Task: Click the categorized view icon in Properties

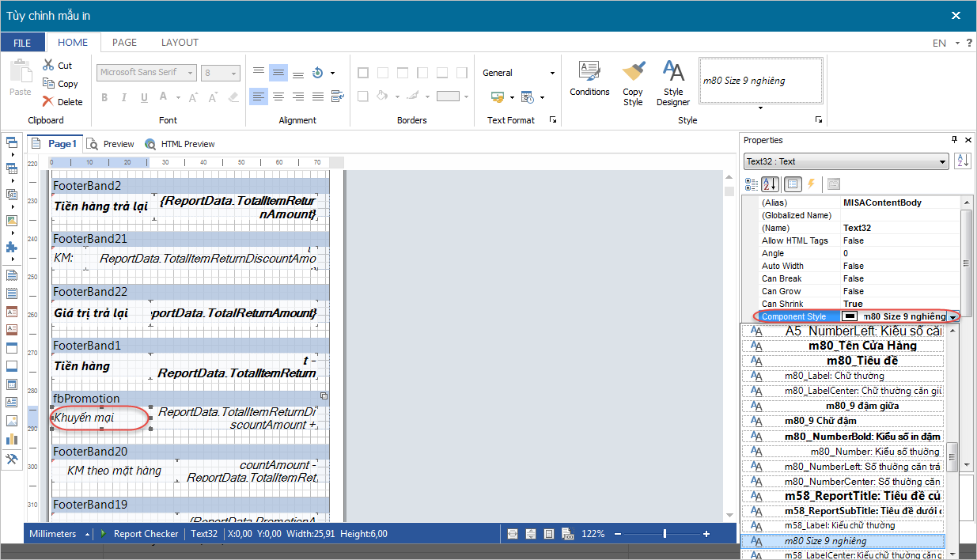Action: [x=752, y=184]
